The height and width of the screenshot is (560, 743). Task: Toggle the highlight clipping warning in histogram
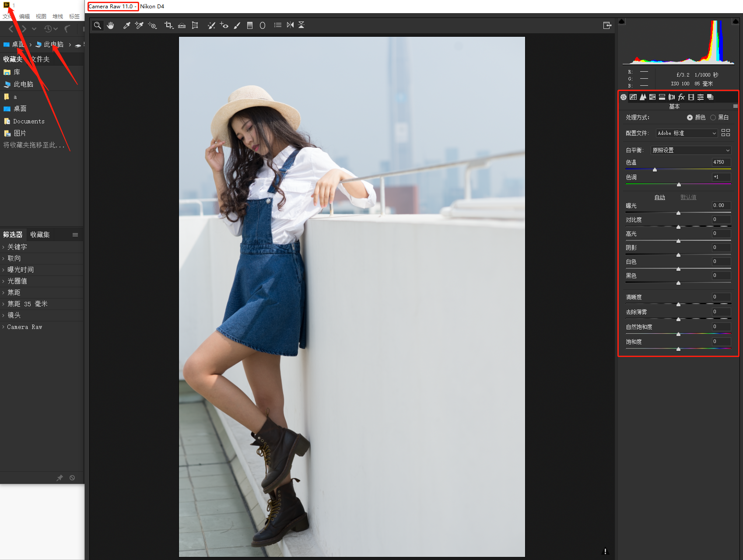point(736,21)
